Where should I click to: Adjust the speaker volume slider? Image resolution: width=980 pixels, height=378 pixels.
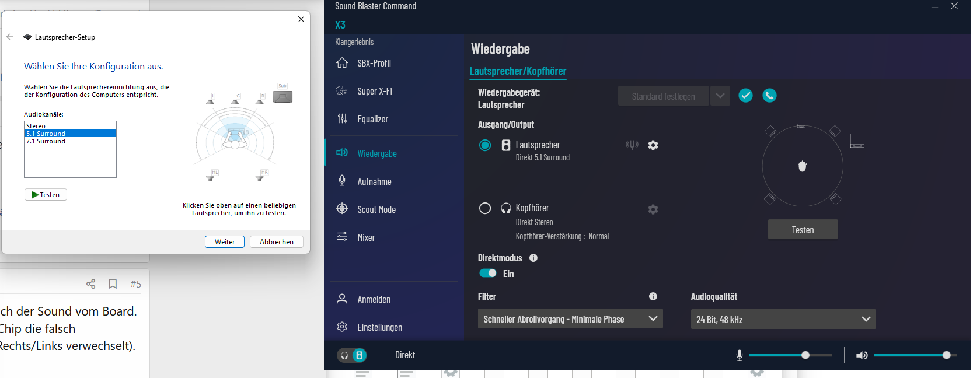click(915, 355)
